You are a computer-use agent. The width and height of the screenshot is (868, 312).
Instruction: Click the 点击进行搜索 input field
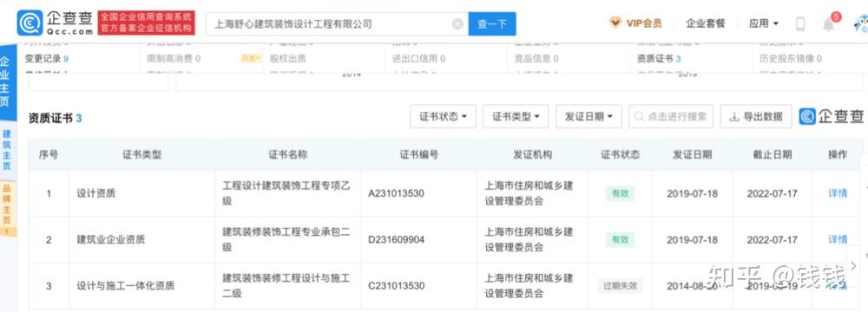pyautogui.click(x=670, y=117)
